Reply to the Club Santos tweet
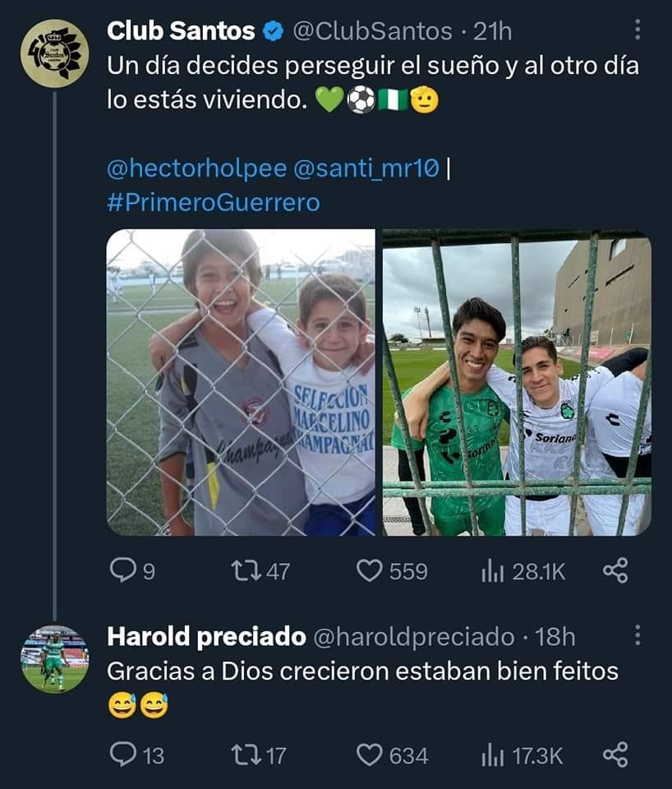The height and width of the screenshot is (789, 672). (122, 570)
